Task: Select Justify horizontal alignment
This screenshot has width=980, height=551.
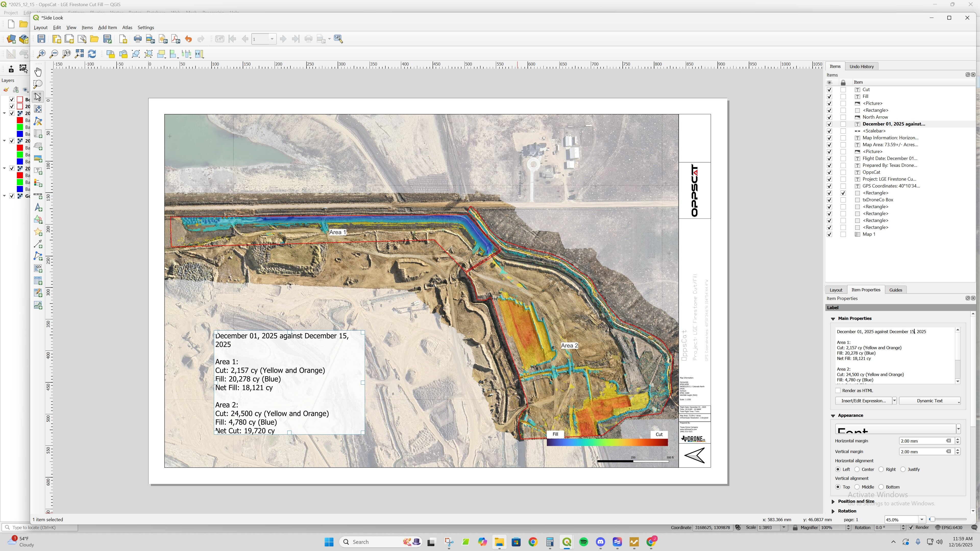Action: pos(903,470)
